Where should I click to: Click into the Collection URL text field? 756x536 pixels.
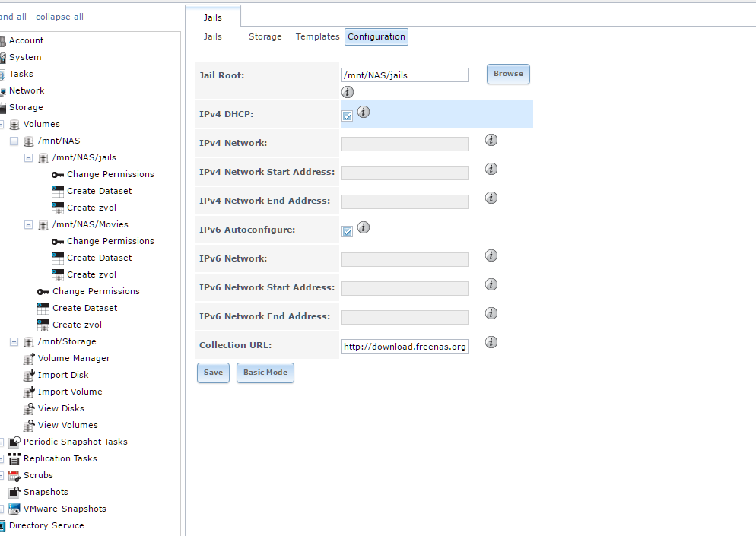(405, 347)
